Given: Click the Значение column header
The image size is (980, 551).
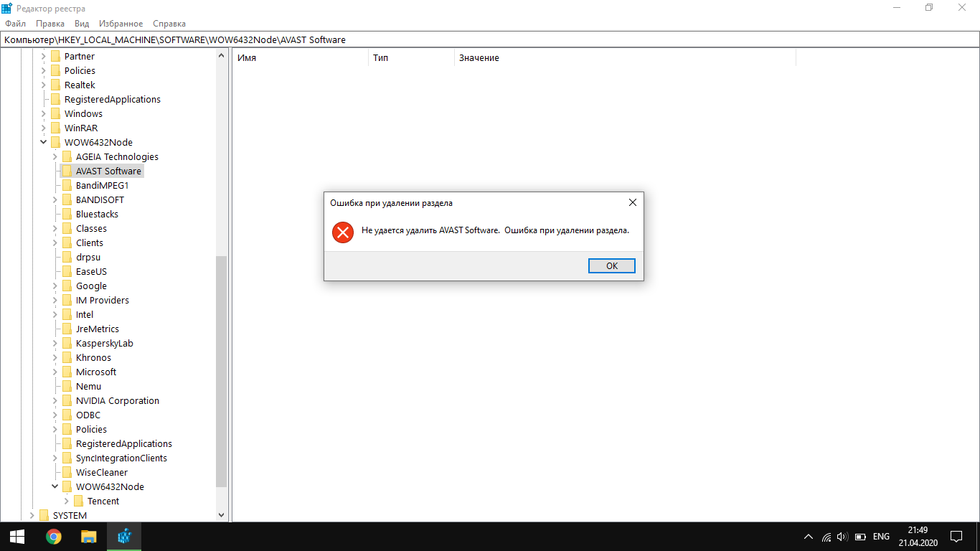Looking at the screenshot, I should coord(625,57).
